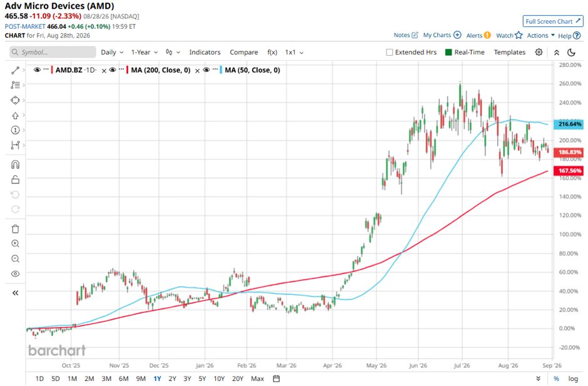Screen dimensions: 588x386
Task: Select the trend line drawing tool
Action: pos(15,70)
